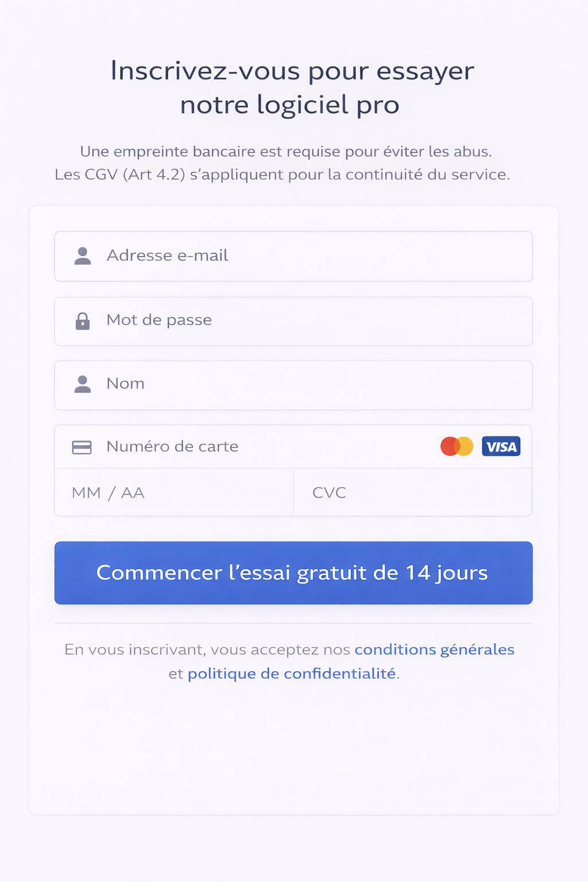Click the En vous inscrivant footer text

coord(208,649)
